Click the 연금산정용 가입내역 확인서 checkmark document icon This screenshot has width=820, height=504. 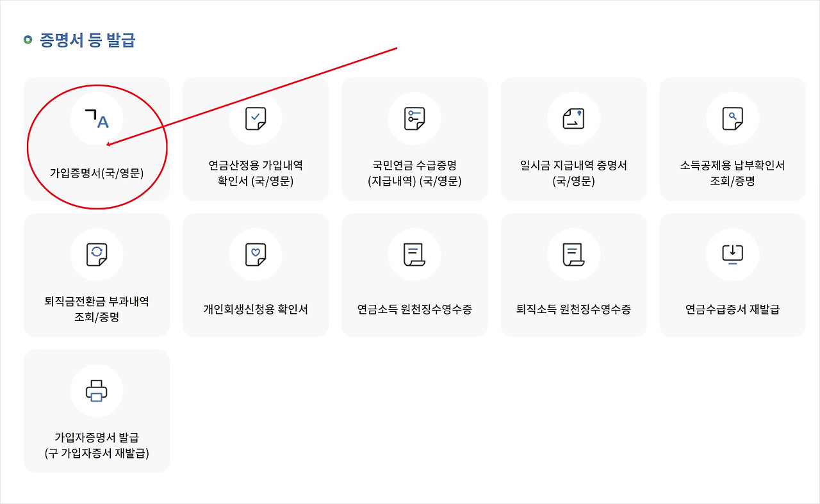click(x=256, y=118)
